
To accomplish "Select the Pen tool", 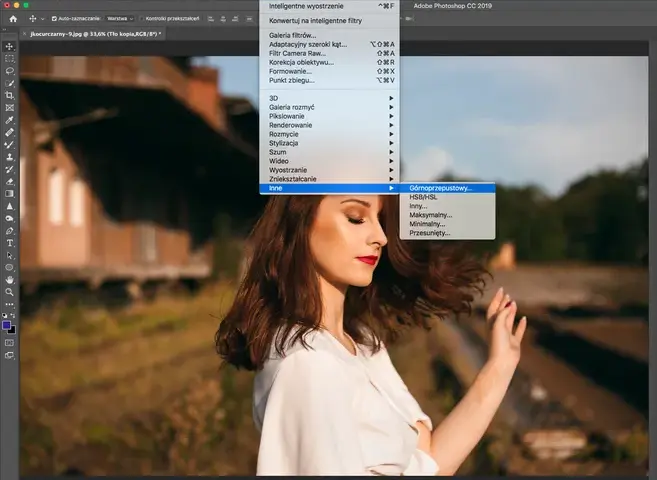I will pos(9,231).
